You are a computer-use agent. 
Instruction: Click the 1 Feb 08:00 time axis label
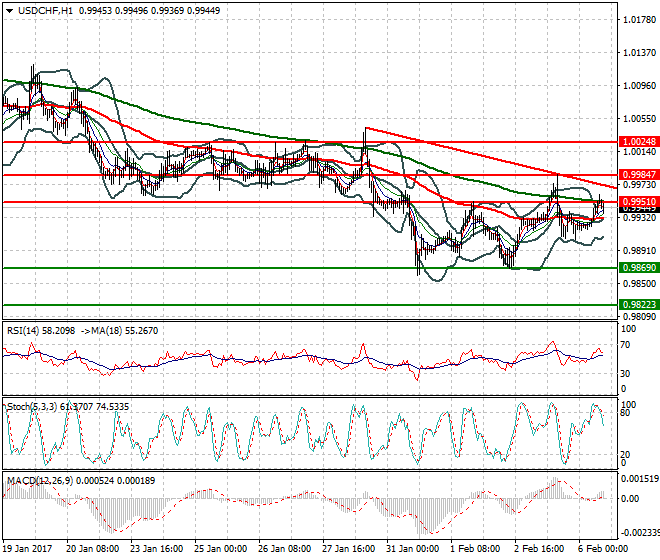point(475,549)
